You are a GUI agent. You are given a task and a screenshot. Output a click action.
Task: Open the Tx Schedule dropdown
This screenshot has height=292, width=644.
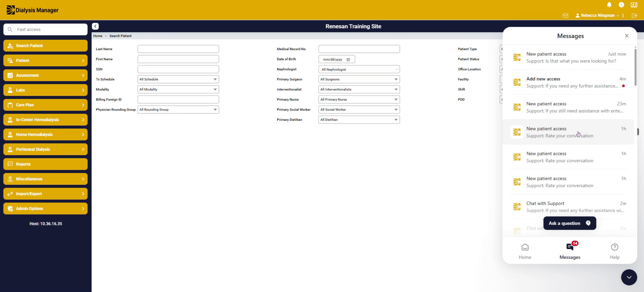pyautogui.click(x=178, y=79)
